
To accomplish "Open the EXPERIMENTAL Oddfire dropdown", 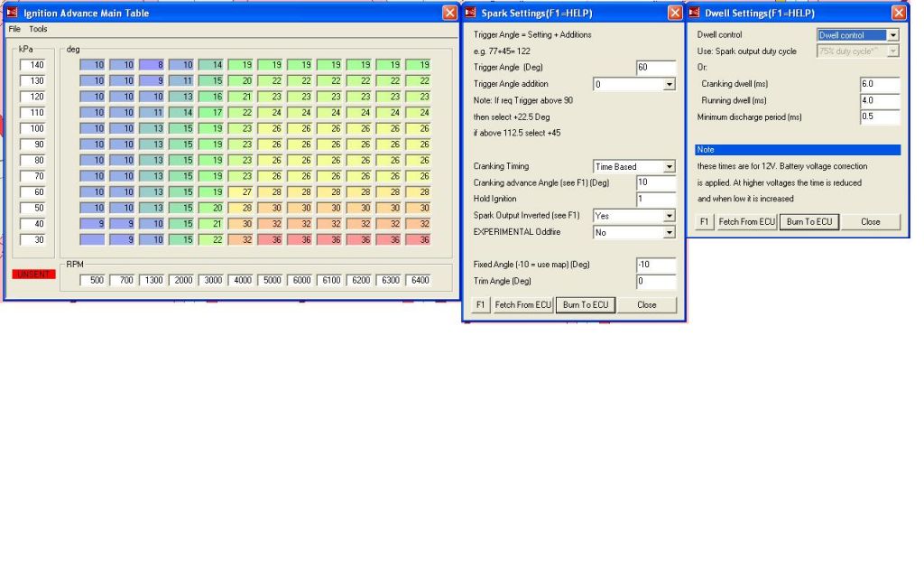I will 669,232.
